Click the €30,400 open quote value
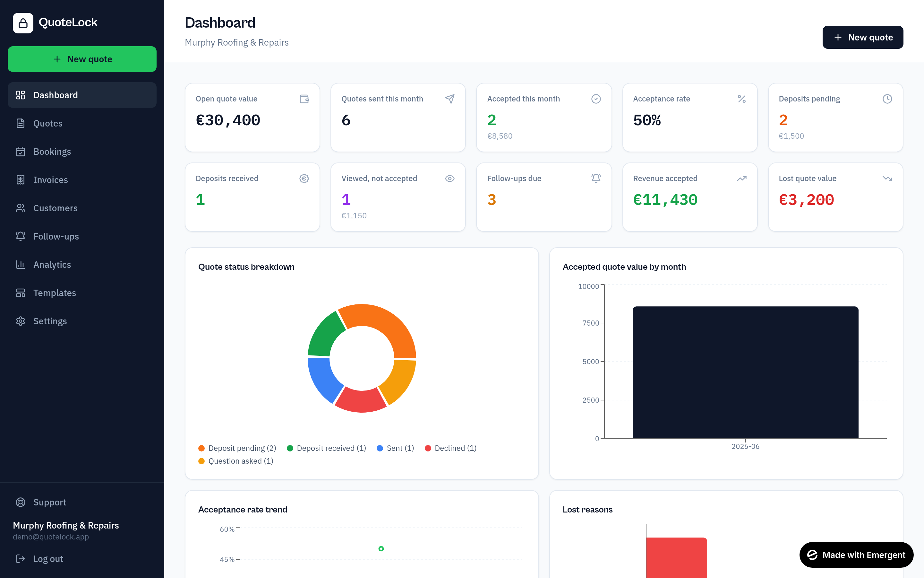 pos(228,120)
